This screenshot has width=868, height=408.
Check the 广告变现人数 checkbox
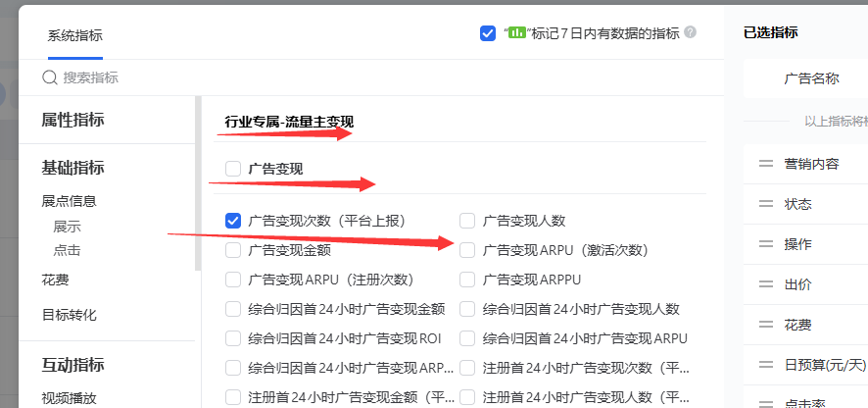pos(467,221)
